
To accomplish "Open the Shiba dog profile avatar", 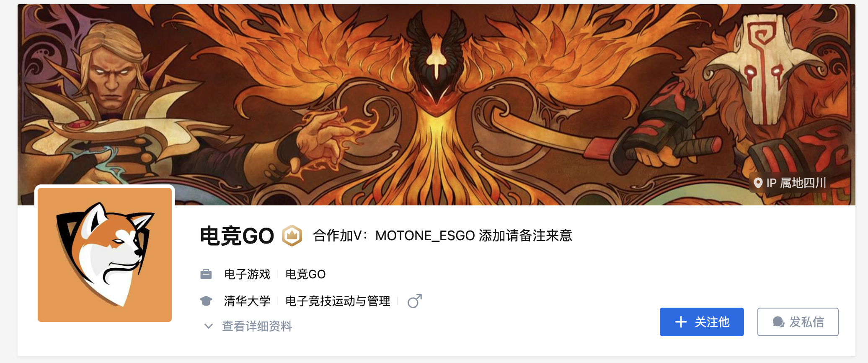I will click(105, 255).
